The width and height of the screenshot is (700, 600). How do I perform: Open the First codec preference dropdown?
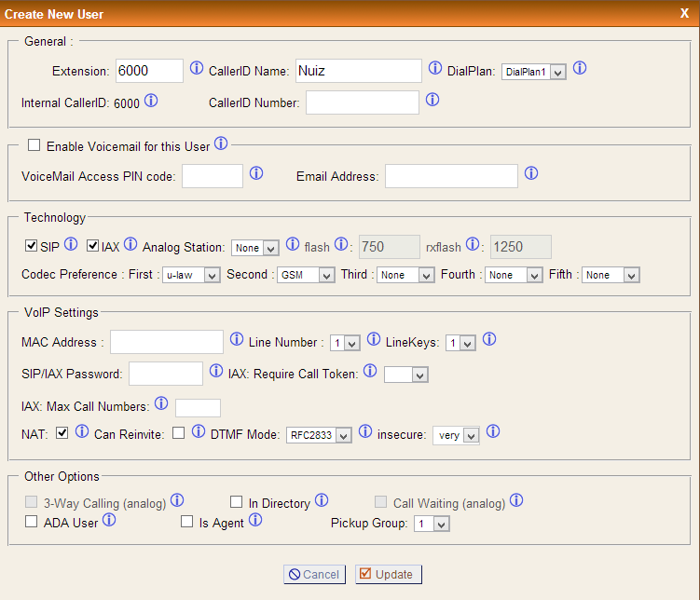191,275
